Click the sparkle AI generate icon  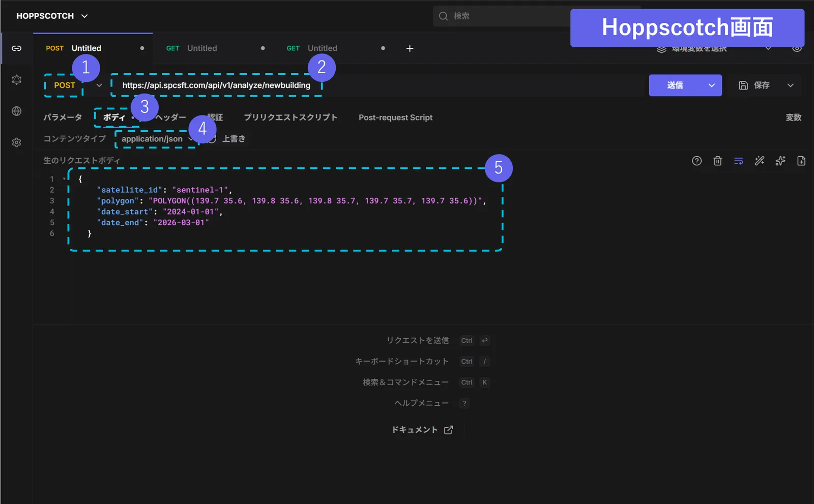pos(780,161)
